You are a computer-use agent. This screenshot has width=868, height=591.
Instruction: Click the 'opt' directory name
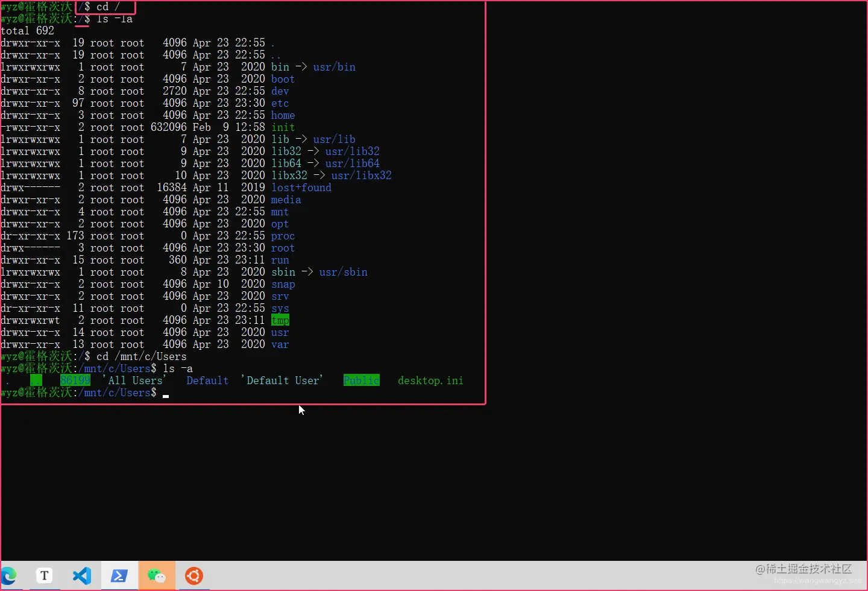click(x=280, y=224)
